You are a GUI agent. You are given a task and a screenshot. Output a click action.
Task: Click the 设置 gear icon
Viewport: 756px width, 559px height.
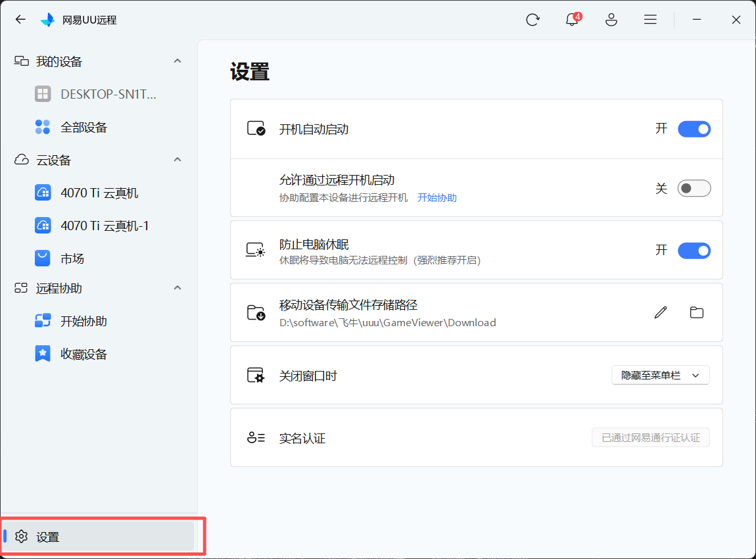click(21, 537)
